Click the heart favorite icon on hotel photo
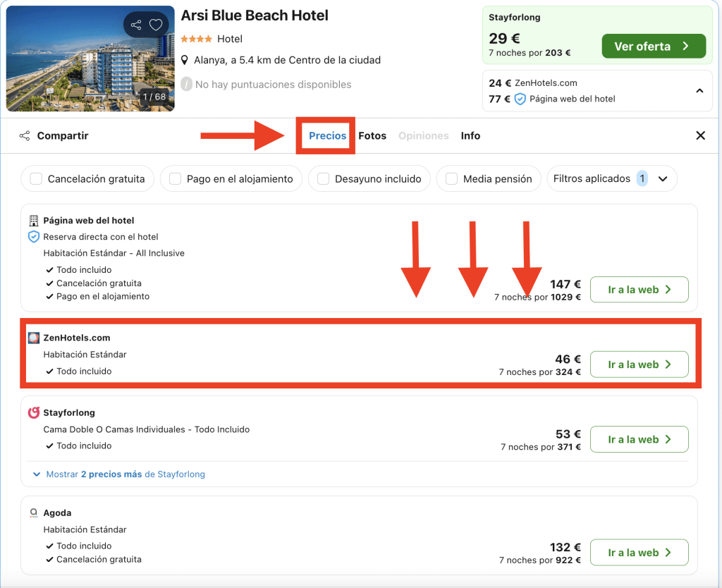This screenshot has height=588, width=722. (x=156, y=25)
